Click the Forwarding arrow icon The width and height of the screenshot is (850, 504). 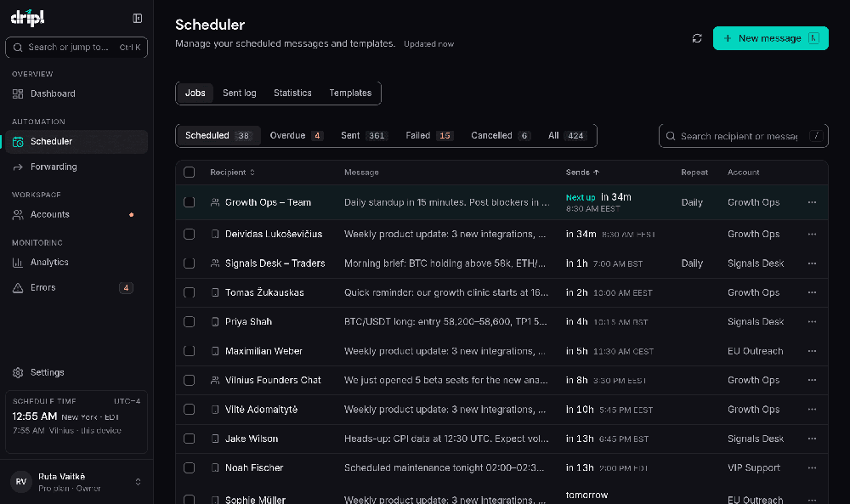(x=18, y=167)
